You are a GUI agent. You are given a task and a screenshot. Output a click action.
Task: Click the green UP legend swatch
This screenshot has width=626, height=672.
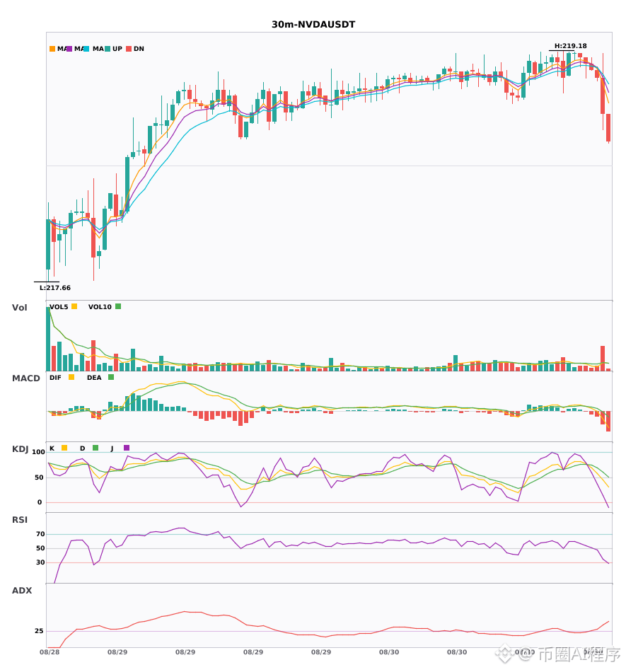point(108,49)
